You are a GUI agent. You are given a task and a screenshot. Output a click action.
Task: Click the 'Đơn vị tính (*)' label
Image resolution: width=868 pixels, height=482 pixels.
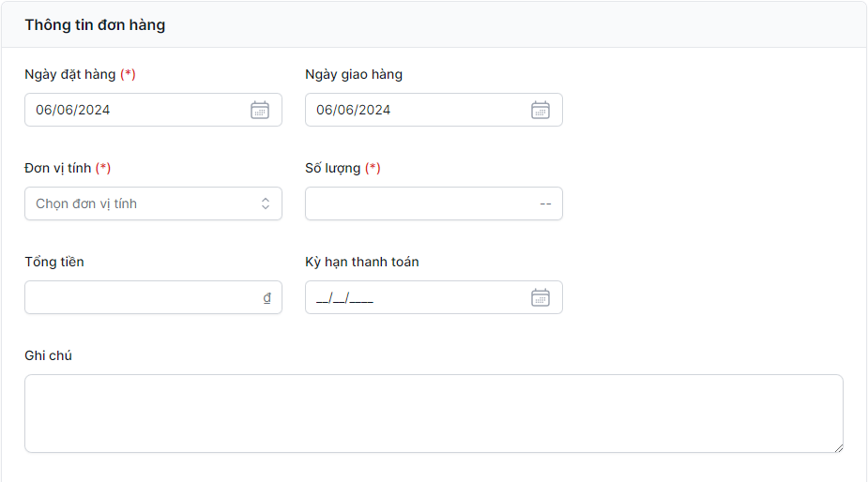click(68, 168)
